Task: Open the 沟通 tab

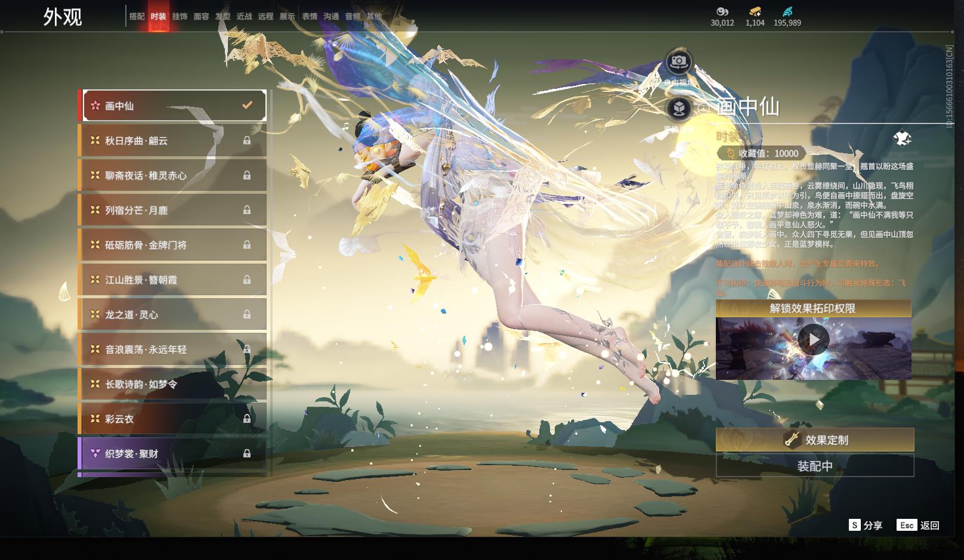Action: pos(331,16)
